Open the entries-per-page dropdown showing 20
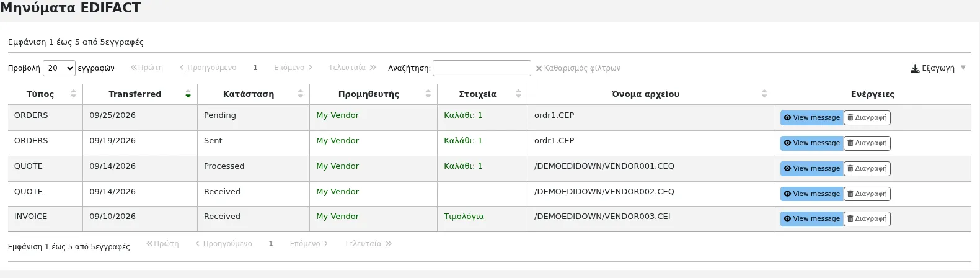The image size is (980, 278). (59, 68)
